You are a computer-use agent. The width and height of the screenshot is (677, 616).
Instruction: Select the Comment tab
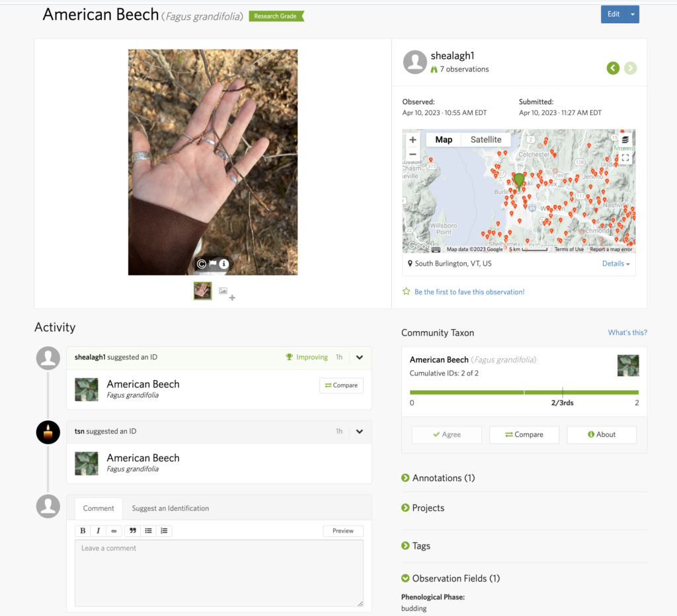[99, 508]
